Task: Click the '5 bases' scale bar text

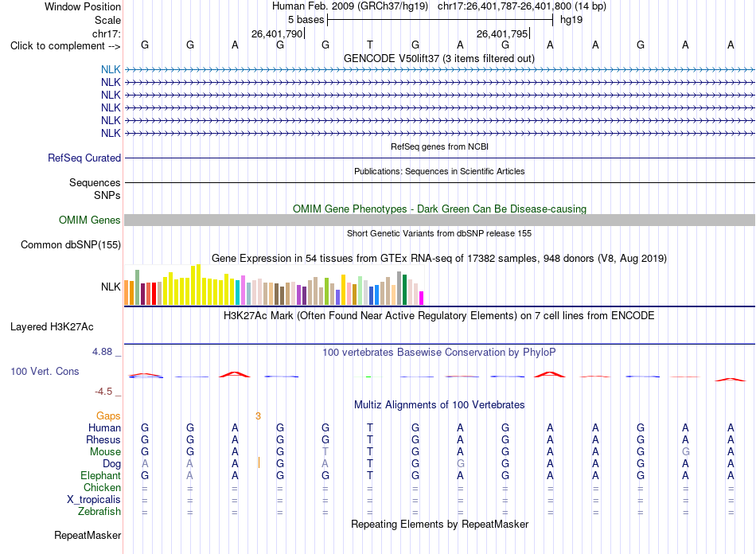Action: coord(306,20)
